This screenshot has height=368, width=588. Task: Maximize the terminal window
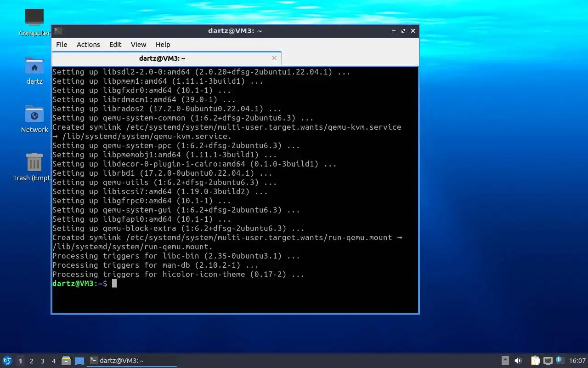(403, 31)
